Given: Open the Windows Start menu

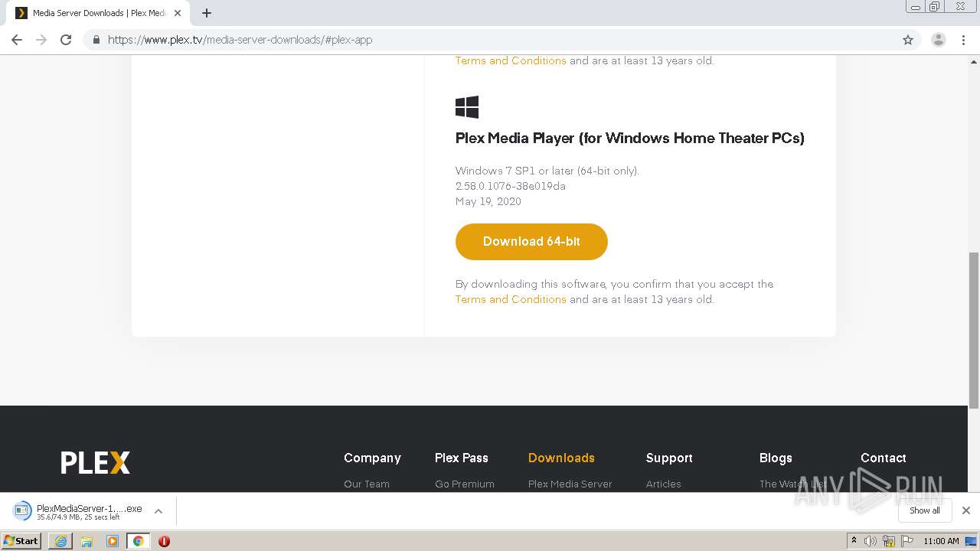Looking at the screenshot, I should [x=21, y=540].
